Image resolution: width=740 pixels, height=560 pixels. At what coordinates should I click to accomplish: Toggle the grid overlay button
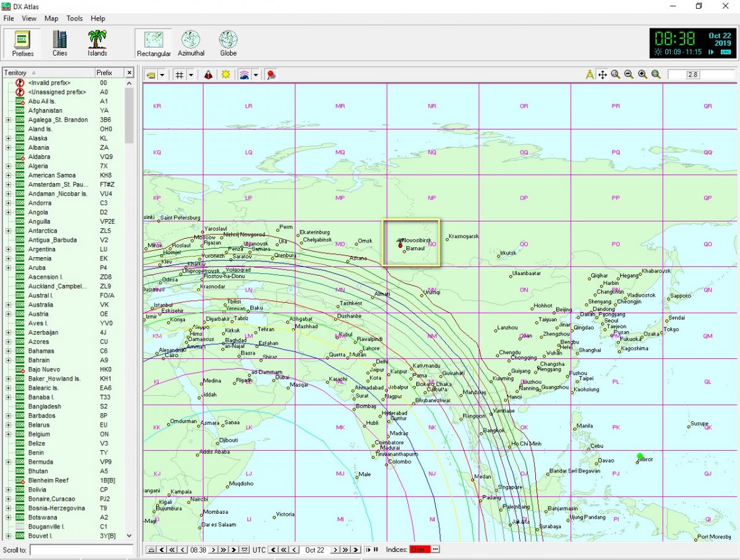click(x=179, y=75)
